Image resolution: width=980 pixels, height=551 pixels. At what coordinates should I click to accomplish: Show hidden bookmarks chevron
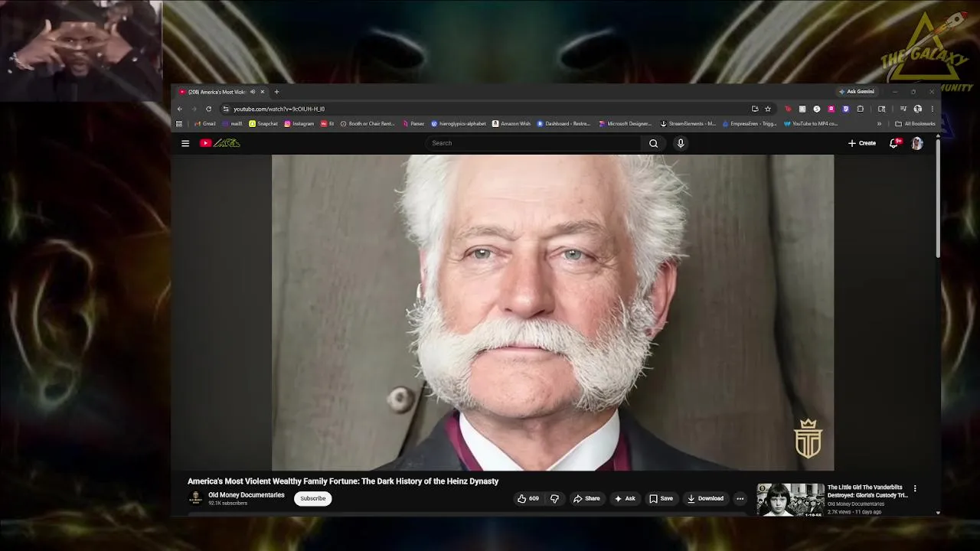pos(879,123)
